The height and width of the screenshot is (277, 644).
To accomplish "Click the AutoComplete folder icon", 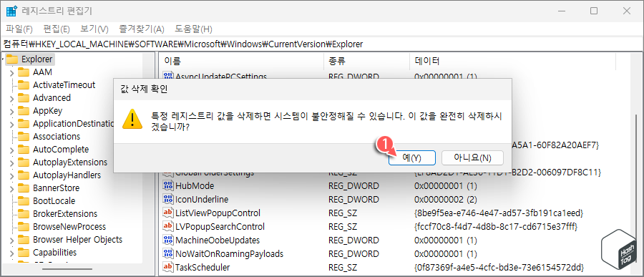I will pyautogui.click(x=24, y=150).
